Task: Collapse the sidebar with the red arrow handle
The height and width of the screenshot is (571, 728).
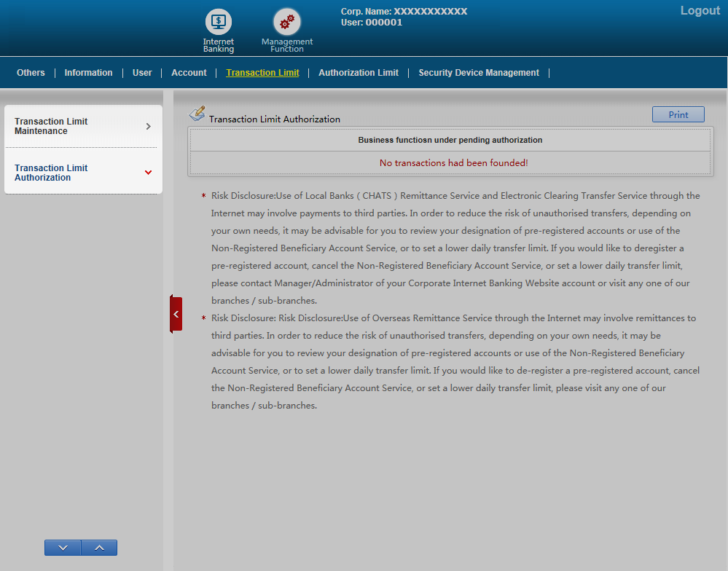Action: [x=176, y=314]
